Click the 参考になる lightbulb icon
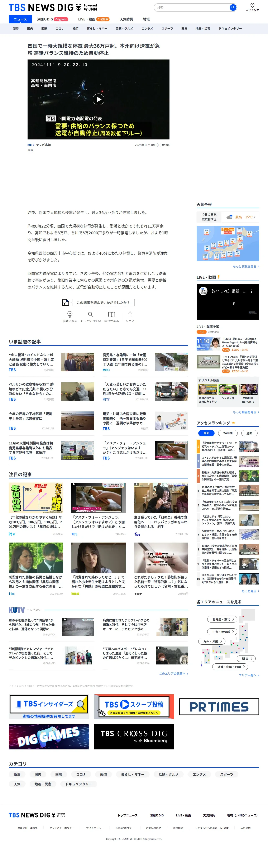Image resolution: width=268 pixels, height=868 pixels. 70,314
